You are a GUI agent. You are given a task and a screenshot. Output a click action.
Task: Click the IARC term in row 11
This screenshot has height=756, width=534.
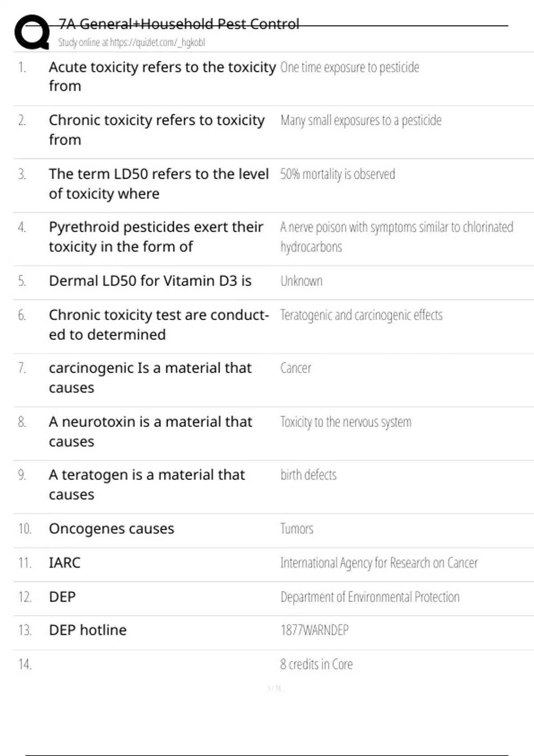(x=65, y=563)
